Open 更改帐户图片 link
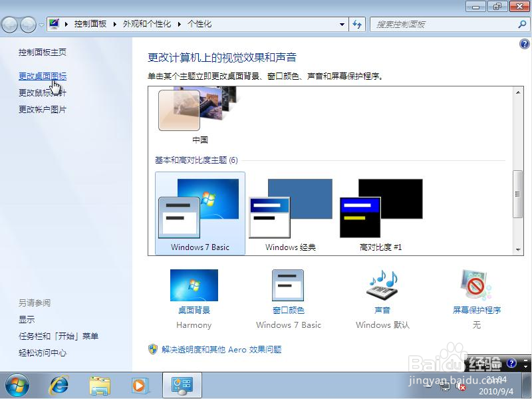This screenshot has height=399, width=532. [43, 109]
